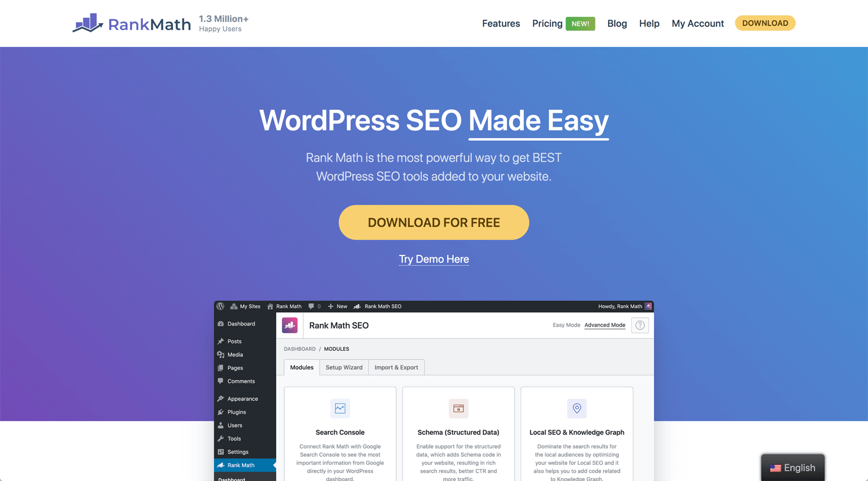Open Plugins in the sidebar

(x=237, y=412)
